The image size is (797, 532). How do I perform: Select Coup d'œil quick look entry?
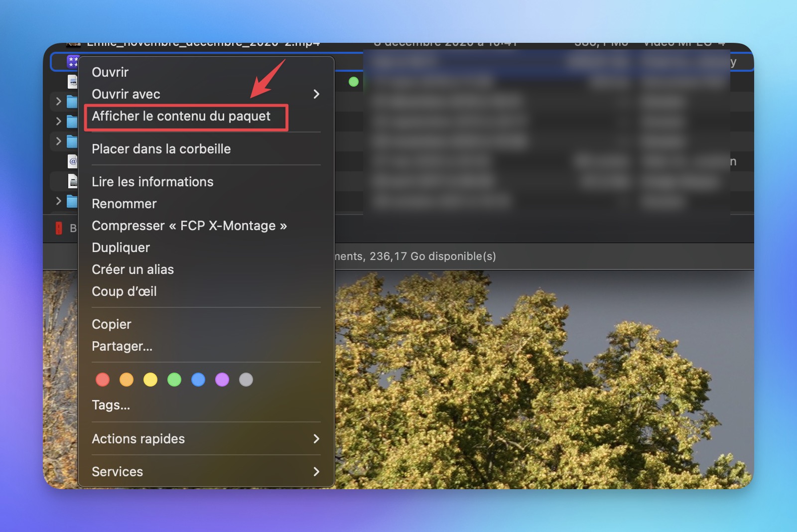206,291
